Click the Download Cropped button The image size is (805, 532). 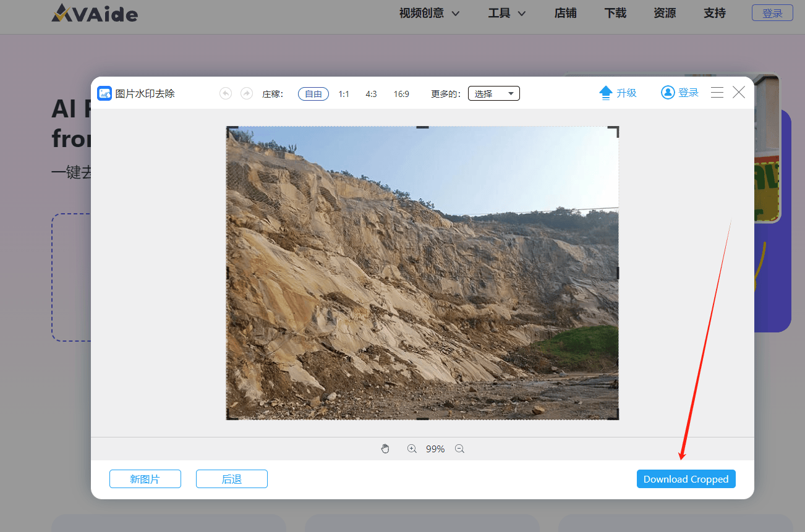(686, 479)
